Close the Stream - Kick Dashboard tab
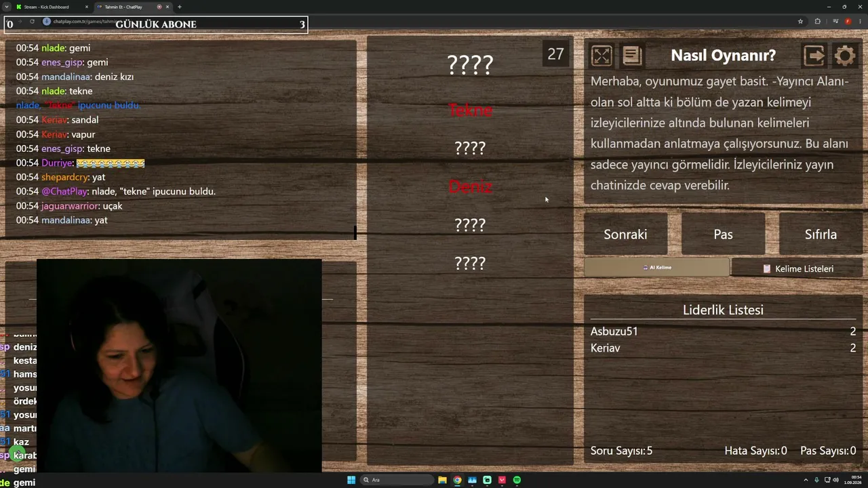 coord(87,7)
